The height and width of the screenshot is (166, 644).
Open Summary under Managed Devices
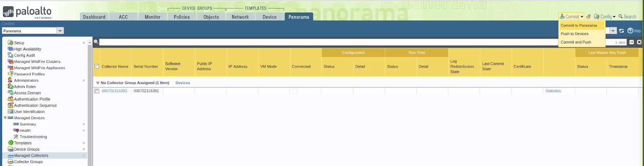(x=28, y=124)
